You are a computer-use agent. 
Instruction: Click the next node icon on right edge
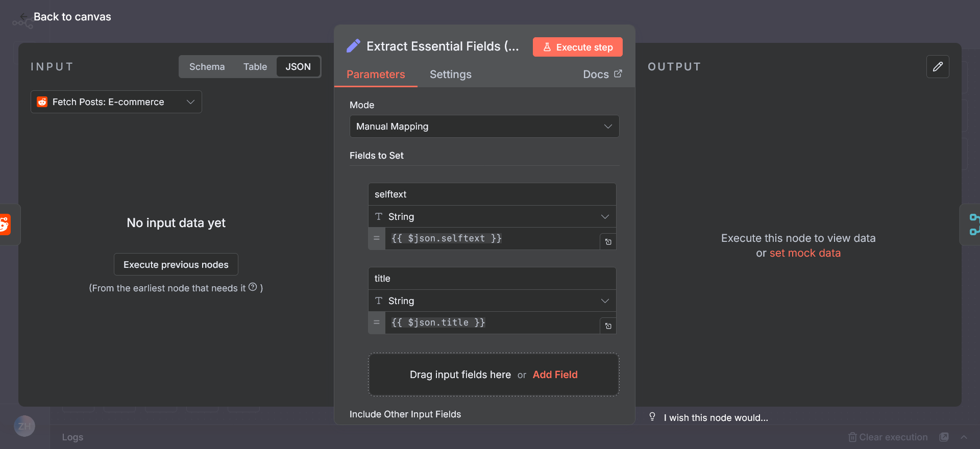(x=973, y=224)
